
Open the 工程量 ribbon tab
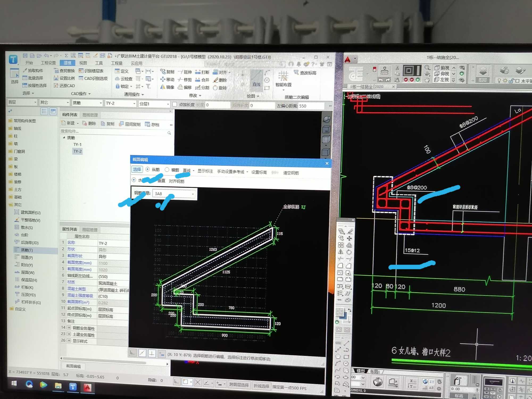[x=117, y=63]
